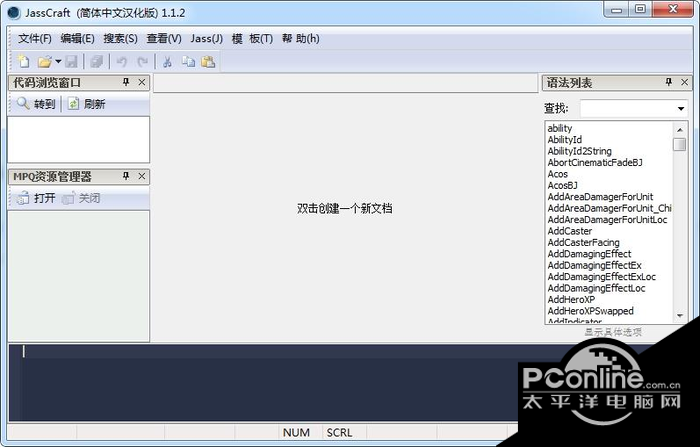
Task: Click 关闭 in MPQ resource manager
Action: [x=81, y=198]
